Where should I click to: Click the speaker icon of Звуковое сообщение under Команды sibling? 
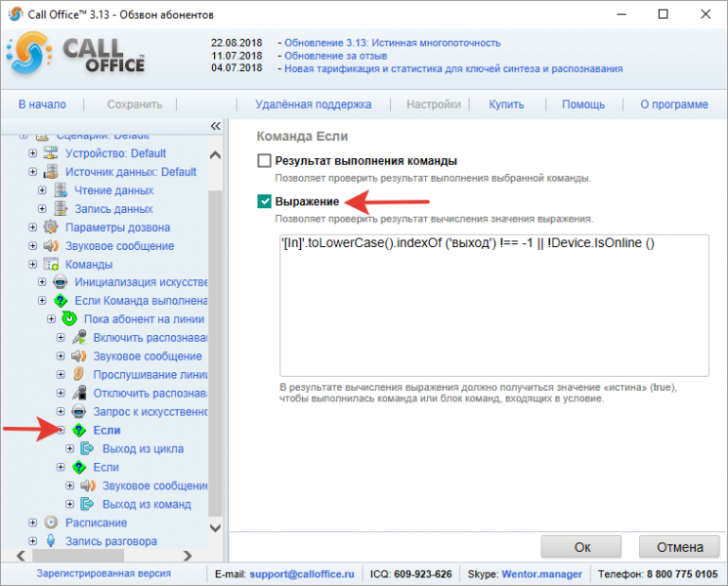(51, 246)
